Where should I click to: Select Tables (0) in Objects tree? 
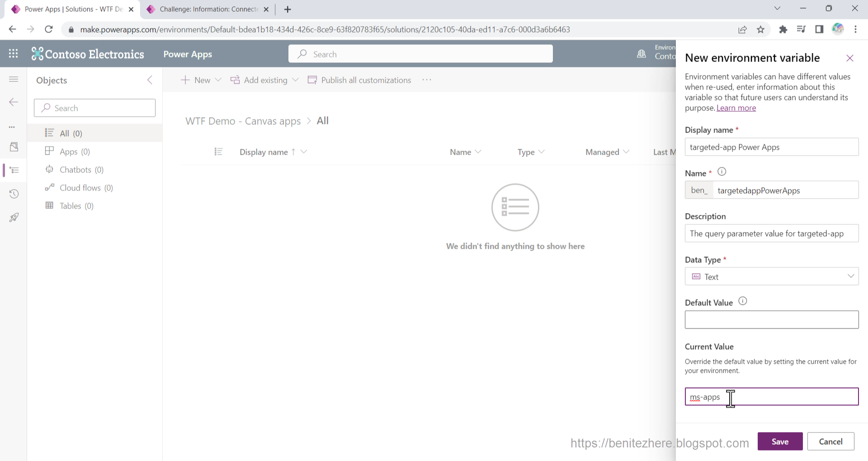point(94,205)
